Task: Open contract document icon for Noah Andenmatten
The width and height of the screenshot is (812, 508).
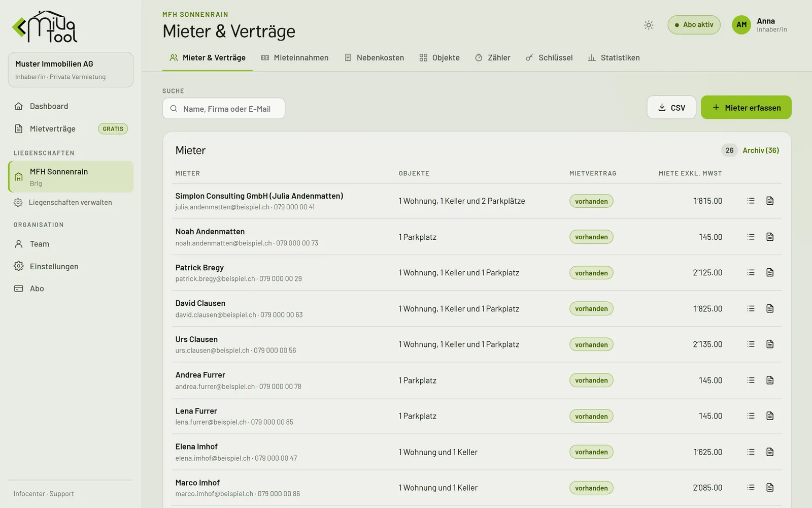Action: tap(770, 237)
